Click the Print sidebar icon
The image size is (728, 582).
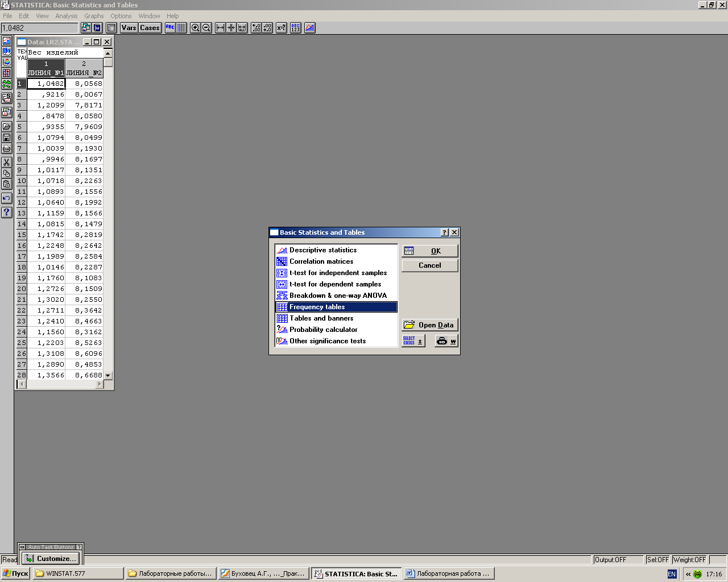[6, 148]
